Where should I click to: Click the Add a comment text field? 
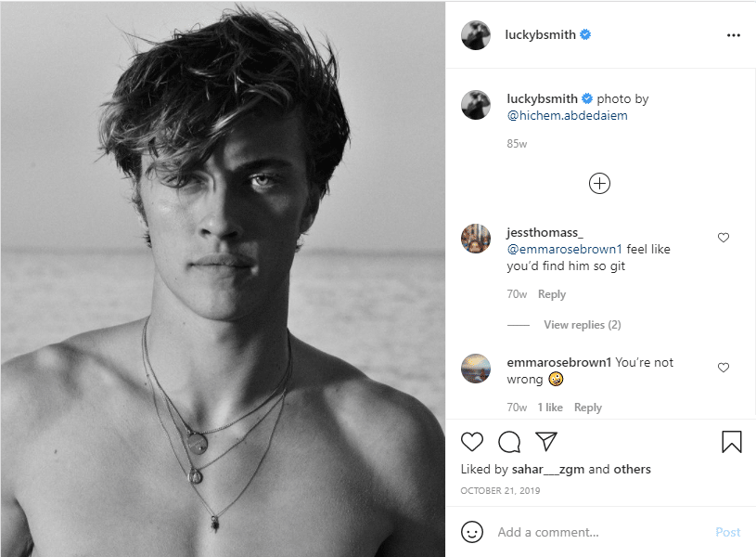pos(547,532)
